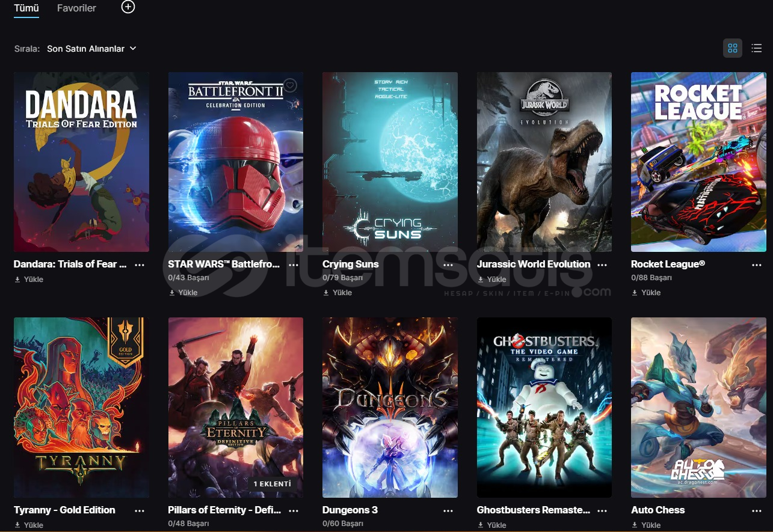Open the three-dot menu for Crying Suns
The width and height of the screenshot is (773, 532).
click(x=448, y=264)
